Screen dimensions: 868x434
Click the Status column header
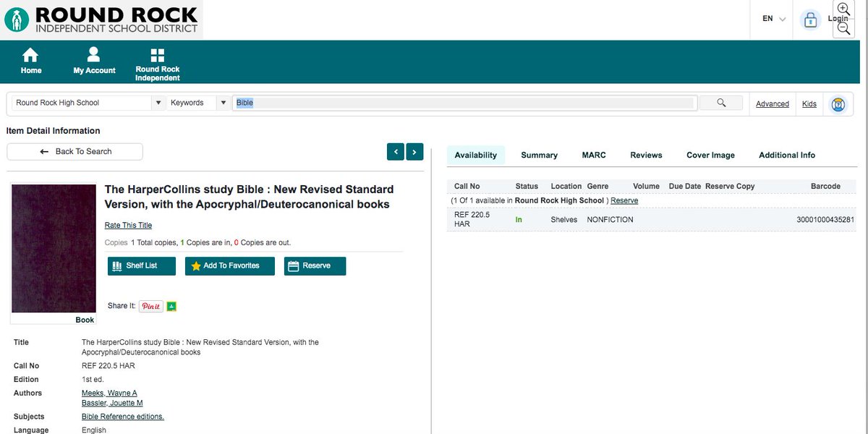527,187
